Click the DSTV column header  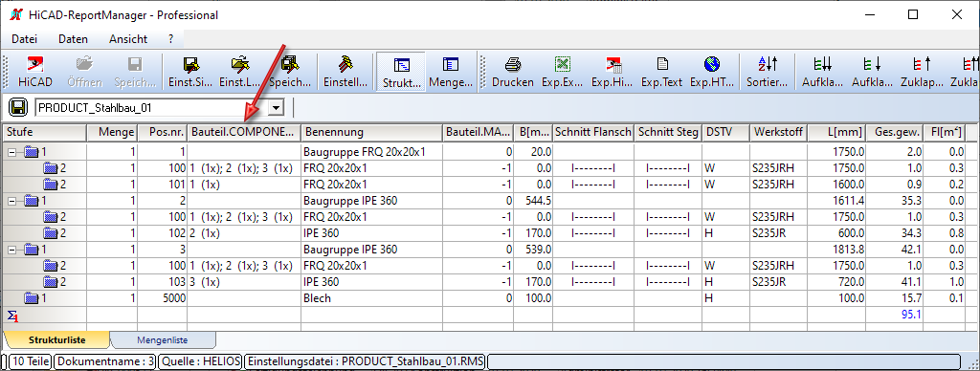click(725, 132)
